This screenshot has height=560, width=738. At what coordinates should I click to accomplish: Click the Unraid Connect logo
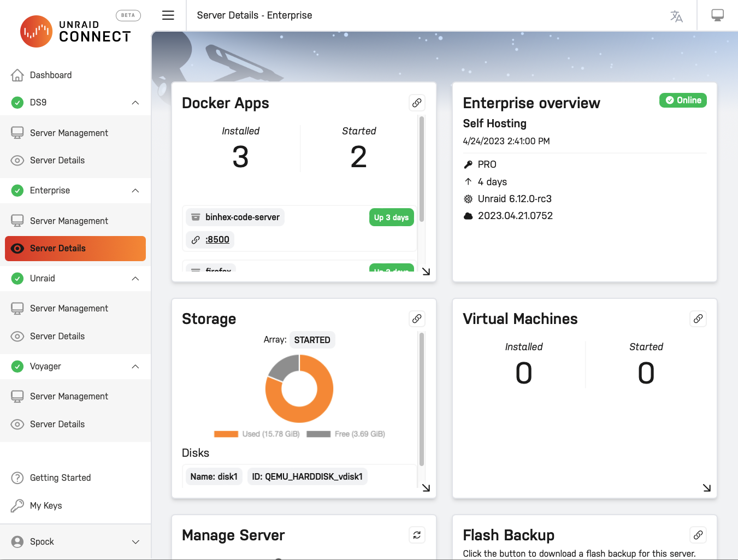(75, 32)
